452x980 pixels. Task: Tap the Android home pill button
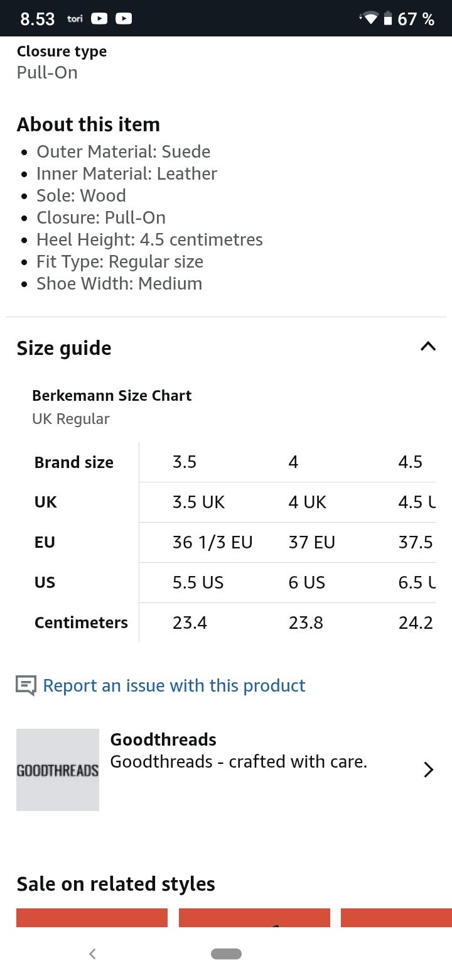coord(226,954)
